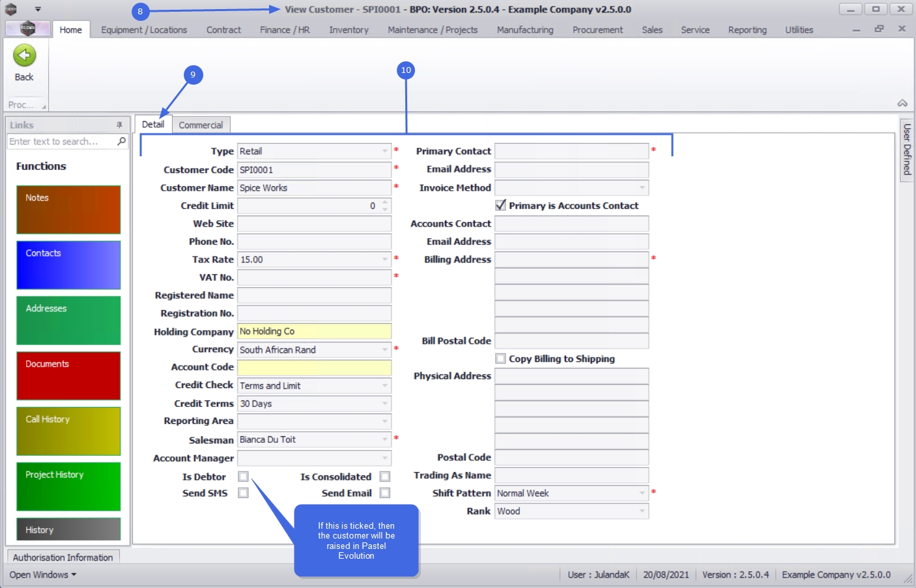Expand the Type dropdown showing Retail
916x588 pixels.
[384, 151]
